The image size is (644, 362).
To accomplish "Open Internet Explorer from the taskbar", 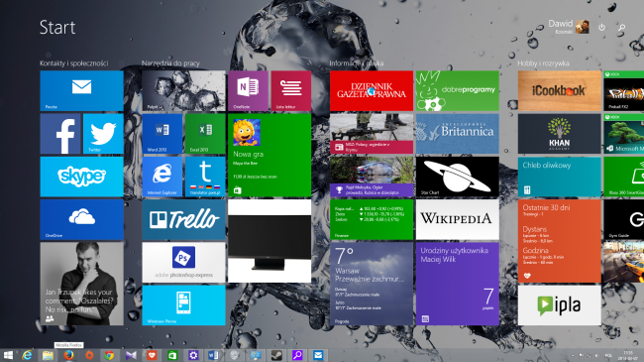I will pyautogui.click(x=27, y=355).
